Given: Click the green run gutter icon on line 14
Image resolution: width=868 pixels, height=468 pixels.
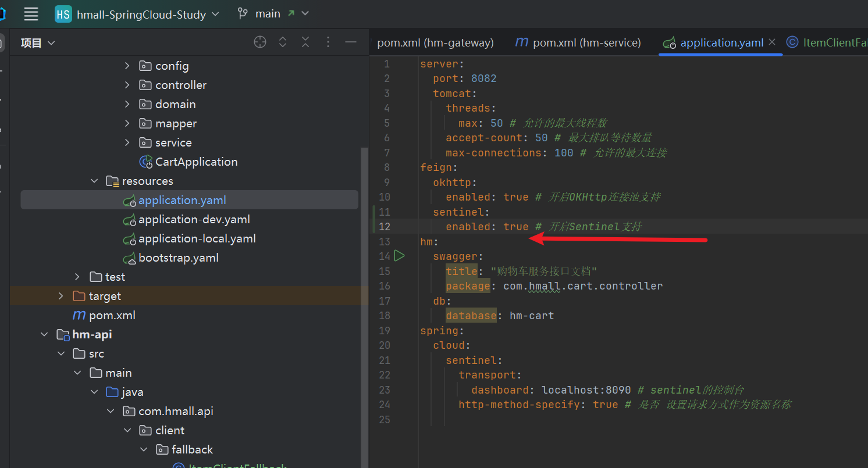Looking at the screenshot, I should pyautogui.click(x=399, y=256).
